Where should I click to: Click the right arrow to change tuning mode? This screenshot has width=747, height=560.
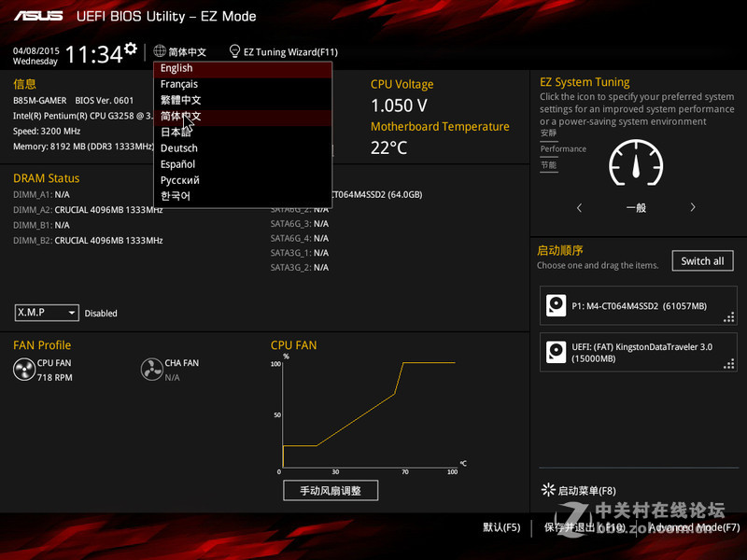coord(695,207)
